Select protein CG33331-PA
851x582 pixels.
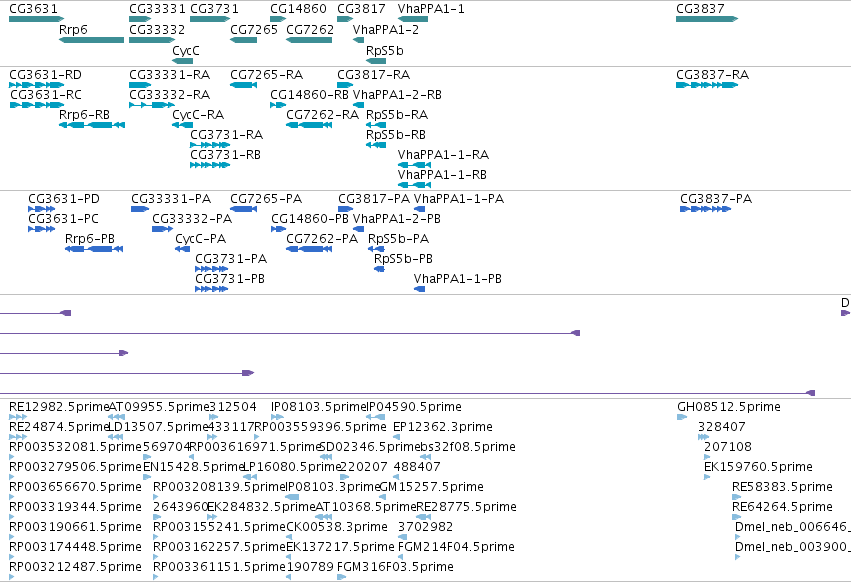(171, 199)
